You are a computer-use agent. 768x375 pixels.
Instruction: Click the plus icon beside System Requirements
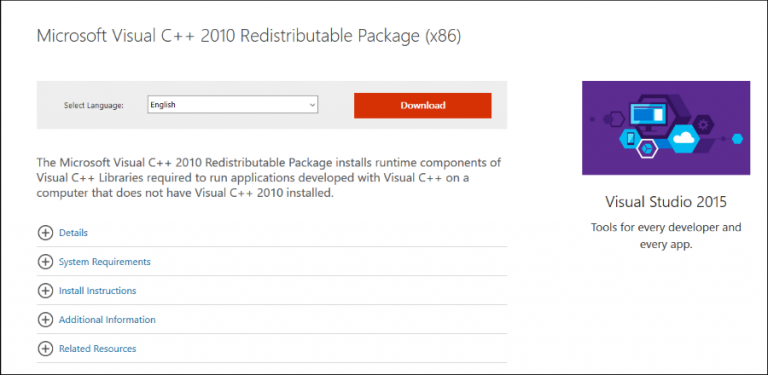(45, 262)
